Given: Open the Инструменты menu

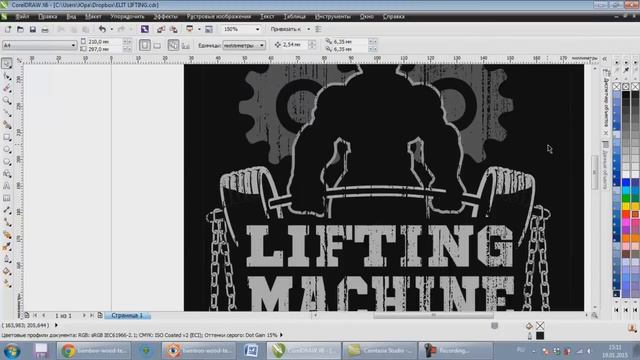Looking at the screenshot, I should [332, 16].
